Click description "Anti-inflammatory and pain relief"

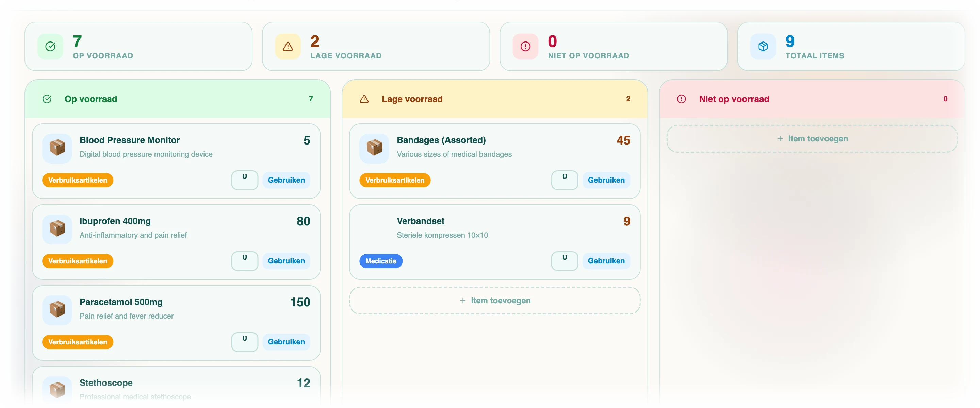(133, 235)
